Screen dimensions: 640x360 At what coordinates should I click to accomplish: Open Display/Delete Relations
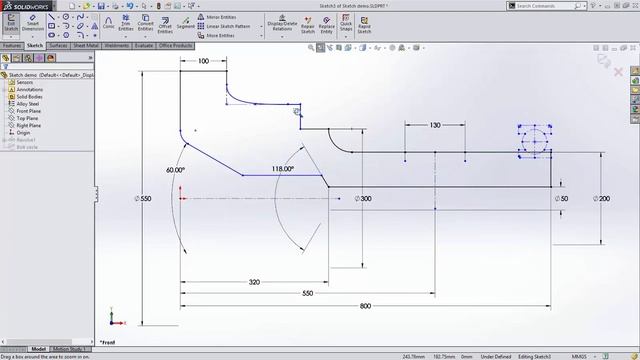[x=282, y=23]
